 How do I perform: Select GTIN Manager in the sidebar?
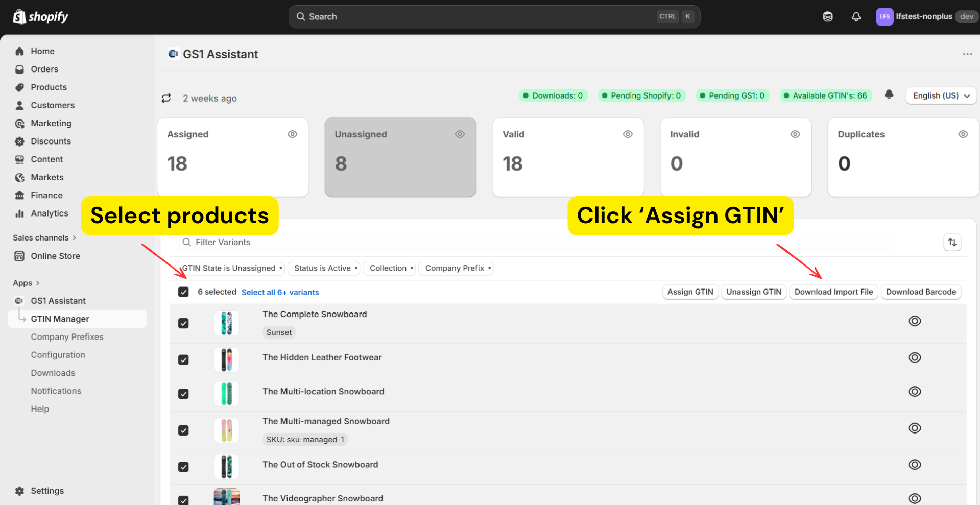pyautogui.click(x=78, y=319)
